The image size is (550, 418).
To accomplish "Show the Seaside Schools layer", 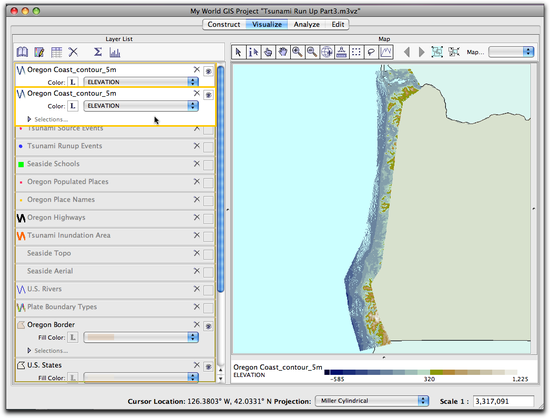I will 208,165.
